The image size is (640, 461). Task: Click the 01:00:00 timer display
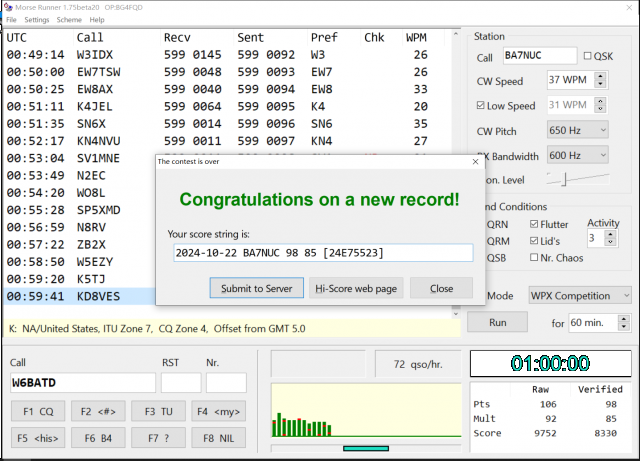[x=550, y=363]
